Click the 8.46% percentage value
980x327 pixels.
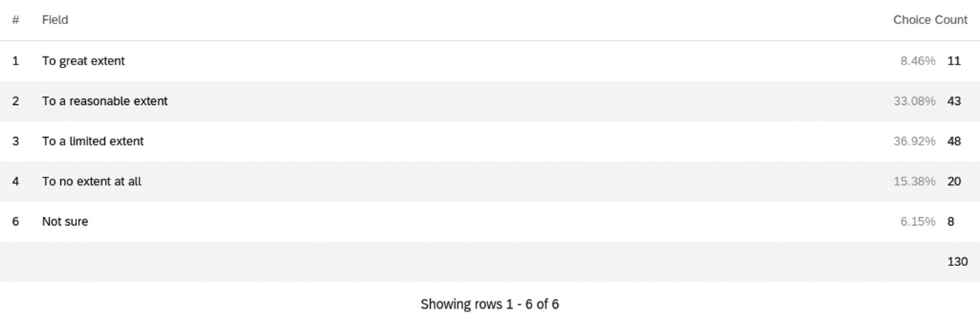[x=918, y=61]
